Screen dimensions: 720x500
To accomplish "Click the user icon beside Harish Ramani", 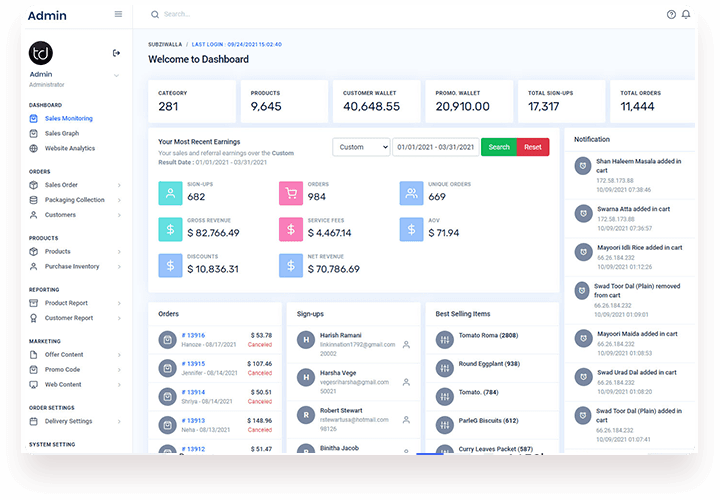I will tap(406, 345).
